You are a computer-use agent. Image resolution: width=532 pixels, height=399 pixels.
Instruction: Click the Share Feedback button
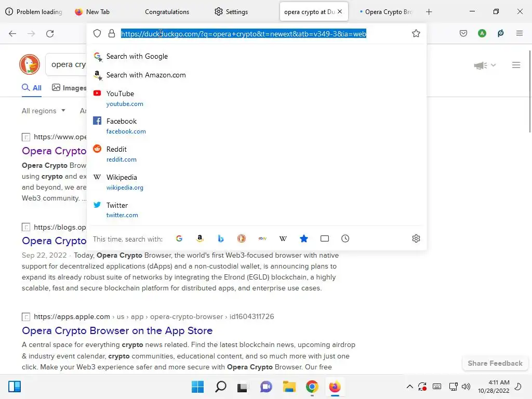click(495, 363)
